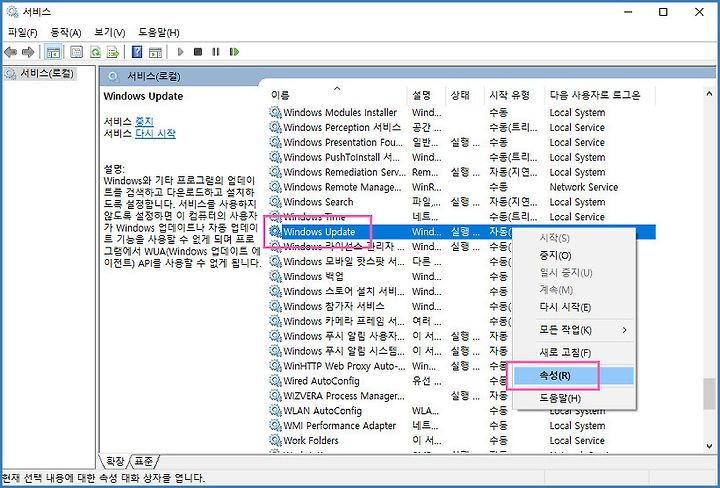Click the Forward arrow toolbar icon
This screenshot has width=720, height=488.
pos(28,52)
